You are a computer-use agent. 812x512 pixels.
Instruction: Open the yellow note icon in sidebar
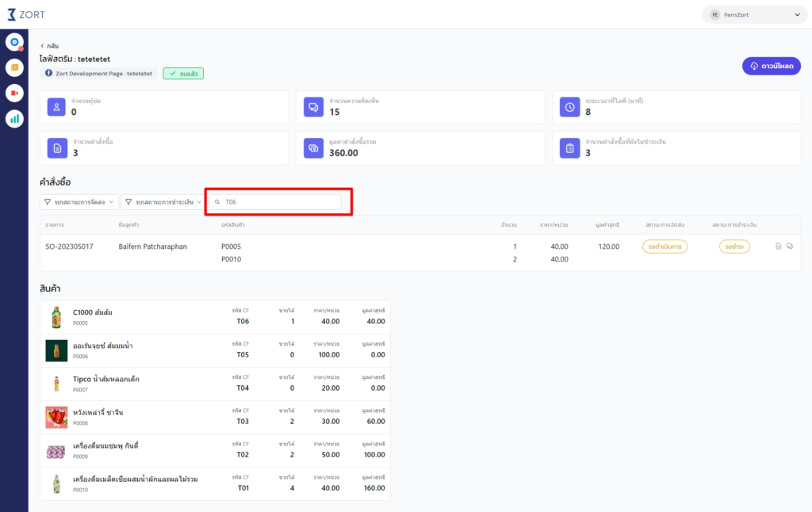[x=14, y=67]
